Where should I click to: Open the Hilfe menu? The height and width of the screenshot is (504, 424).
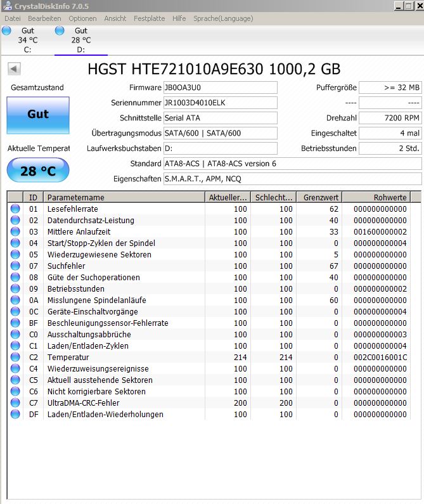point(179,18)
